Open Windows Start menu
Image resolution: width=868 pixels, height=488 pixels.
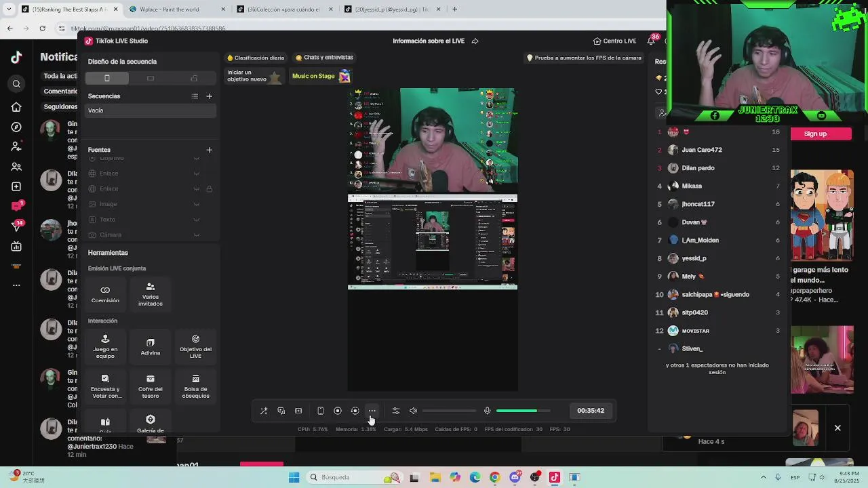click(294, 477)
